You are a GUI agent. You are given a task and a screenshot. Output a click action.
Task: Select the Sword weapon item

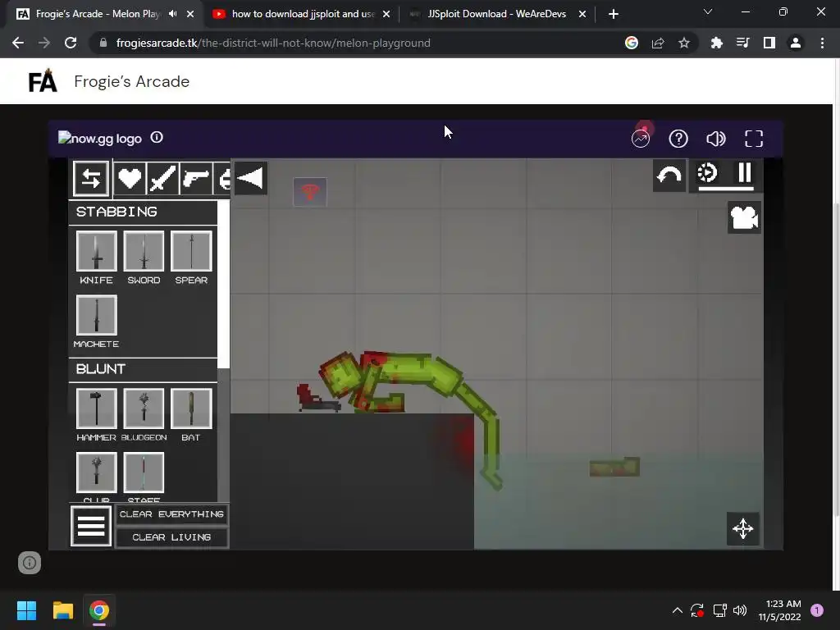[144, 251]
